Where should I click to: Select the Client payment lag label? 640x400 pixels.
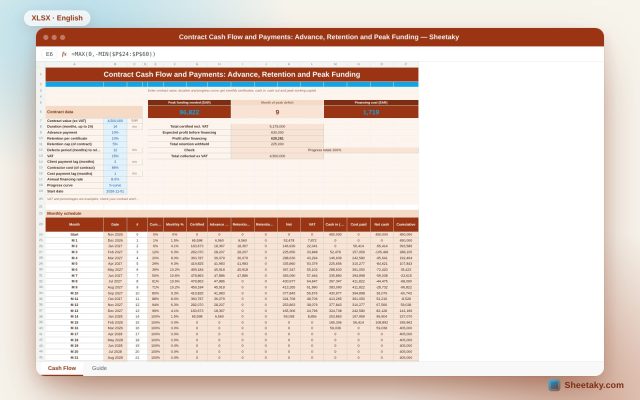[74, 162]
